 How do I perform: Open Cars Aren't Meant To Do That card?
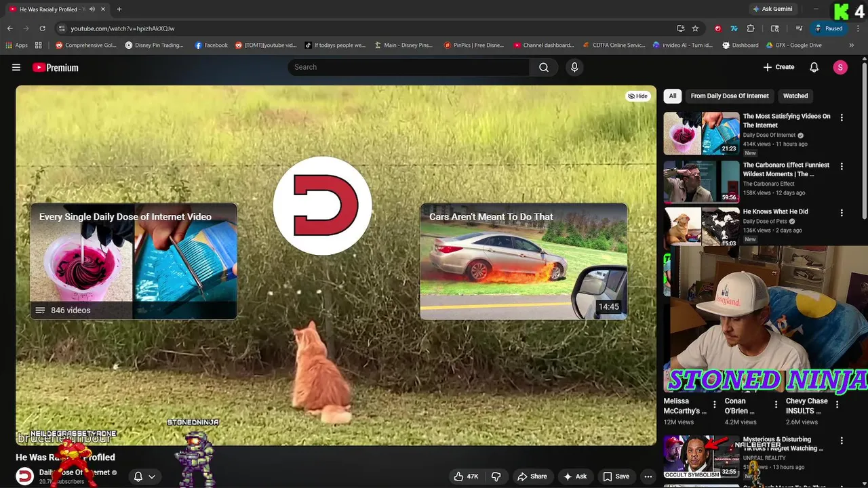pyautogui.click(x=524, y=262)
